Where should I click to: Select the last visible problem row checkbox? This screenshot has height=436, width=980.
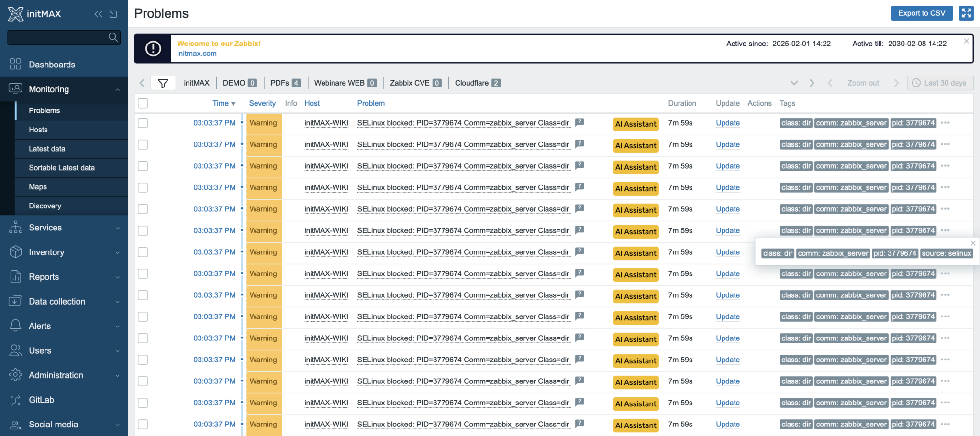[142, 424]
